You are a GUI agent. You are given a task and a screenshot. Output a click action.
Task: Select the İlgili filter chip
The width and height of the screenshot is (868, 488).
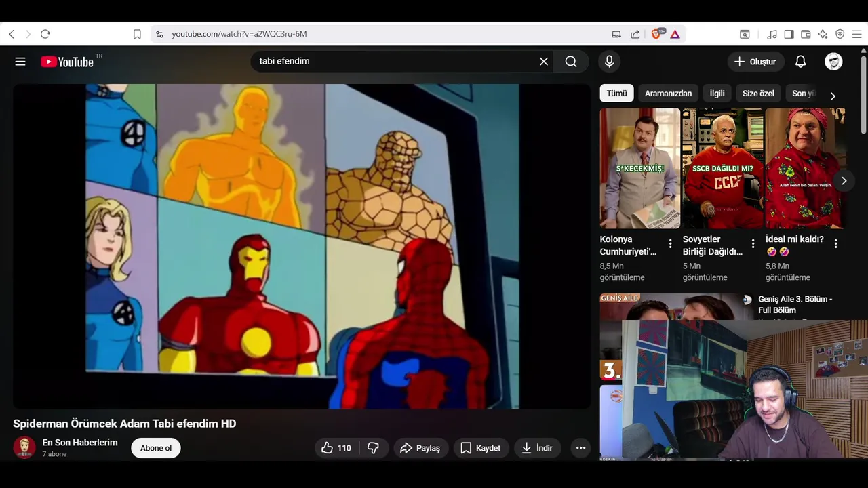717,94
